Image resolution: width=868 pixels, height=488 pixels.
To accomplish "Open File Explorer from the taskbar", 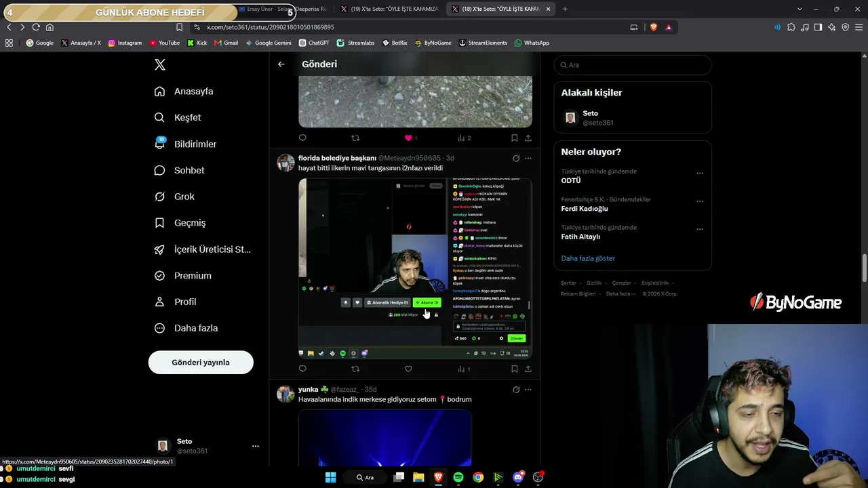I will tap(418, 477).
